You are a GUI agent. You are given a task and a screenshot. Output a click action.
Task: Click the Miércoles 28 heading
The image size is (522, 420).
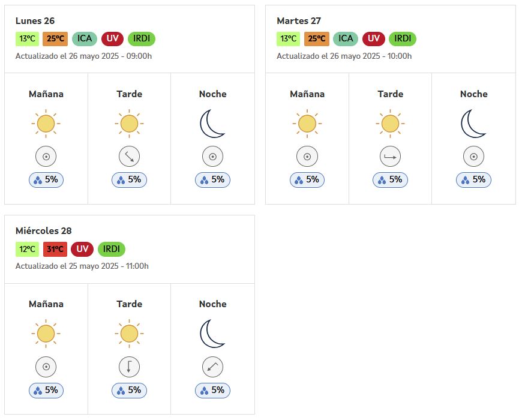point(44,230)
